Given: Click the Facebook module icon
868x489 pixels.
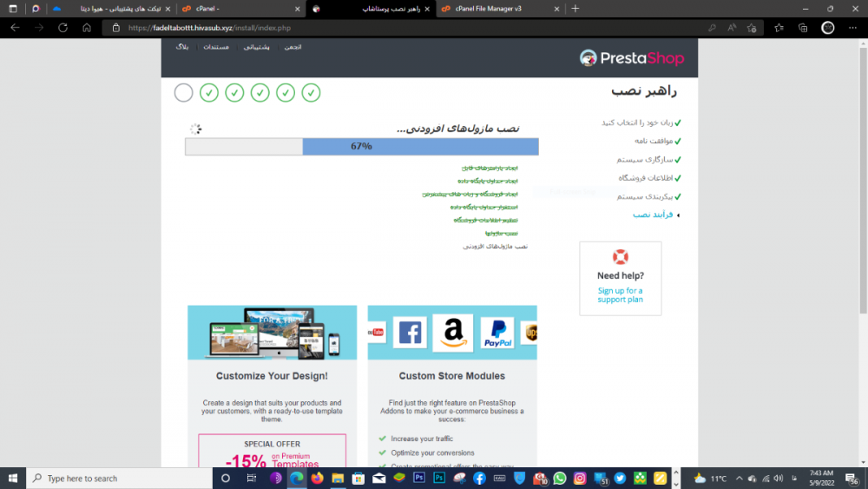Looking at the screenshot, I should pos(410,333).
